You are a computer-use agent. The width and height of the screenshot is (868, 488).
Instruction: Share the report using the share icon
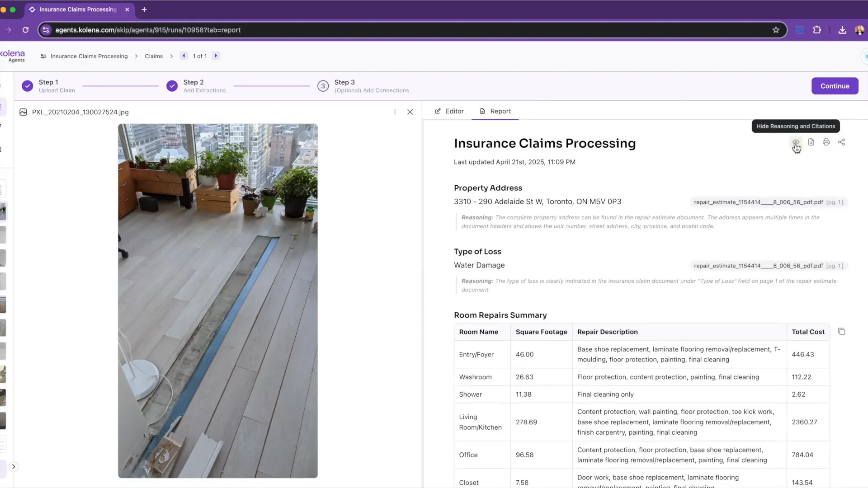click(x=842, y=142)
